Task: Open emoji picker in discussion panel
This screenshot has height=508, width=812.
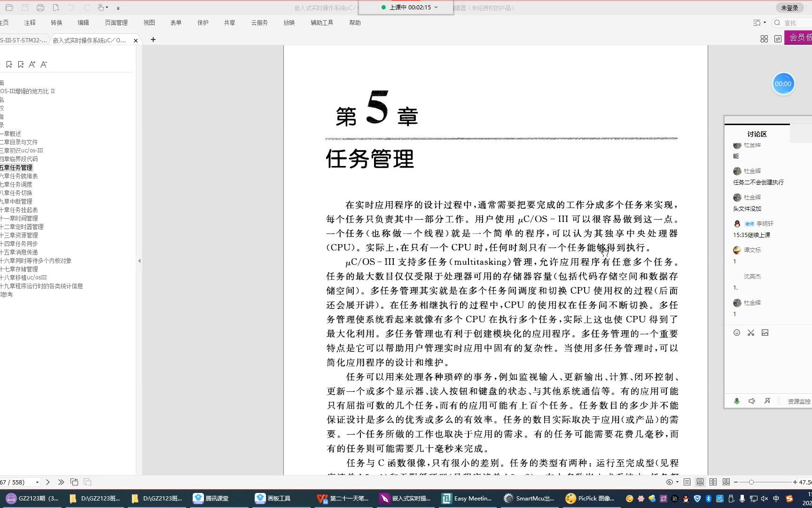Action: point(737,333)
